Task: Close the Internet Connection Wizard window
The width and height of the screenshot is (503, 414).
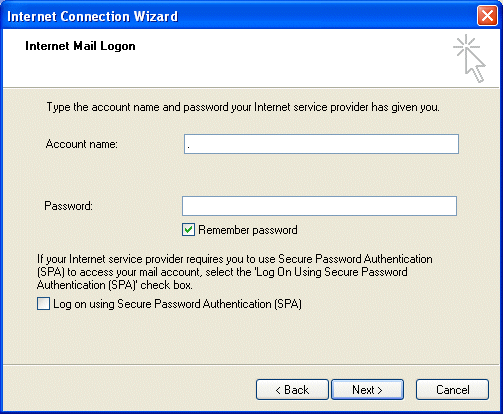Action: pyautogui.click(x=487, y=16)
